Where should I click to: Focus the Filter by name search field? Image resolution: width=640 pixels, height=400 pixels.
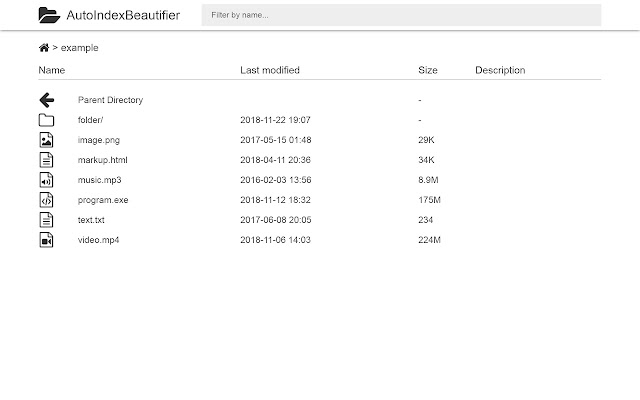[x=401, y=15]
